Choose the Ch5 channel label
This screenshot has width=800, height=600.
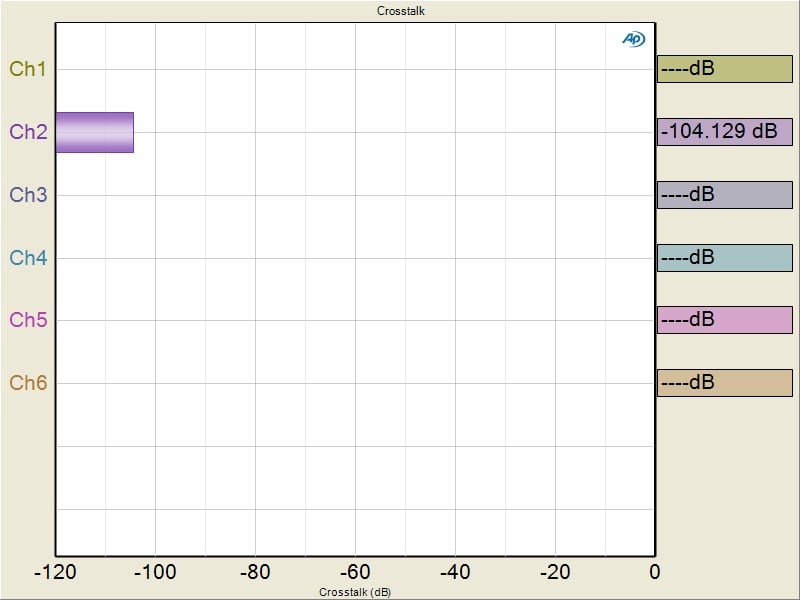(28, 320)
